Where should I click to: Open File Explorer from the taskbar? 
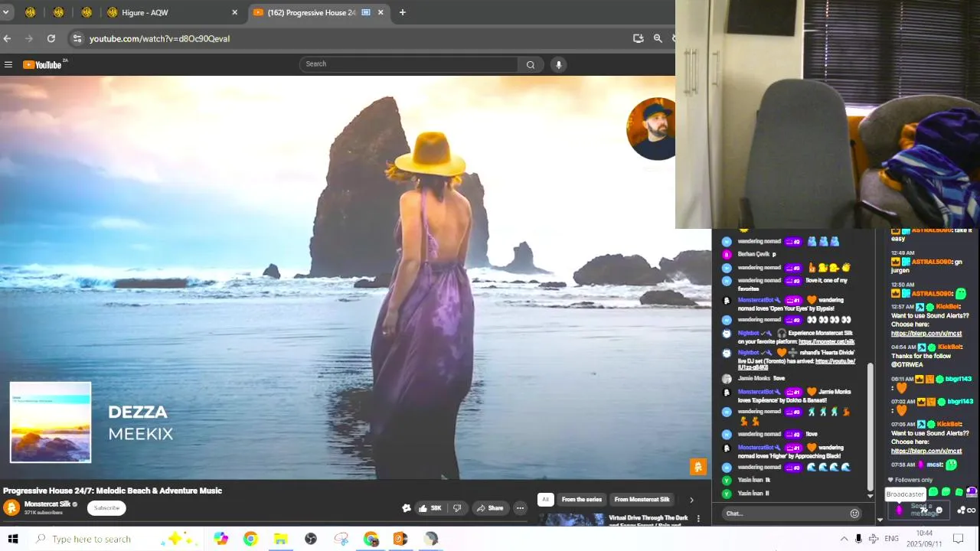(x=280, y=539)
